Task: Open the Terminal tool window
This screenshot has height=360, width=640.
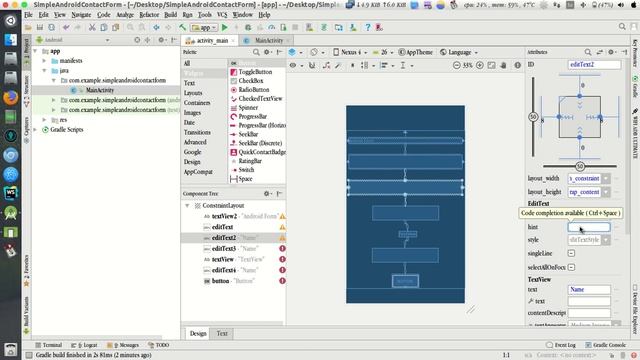Action: (x=49, y=345)
